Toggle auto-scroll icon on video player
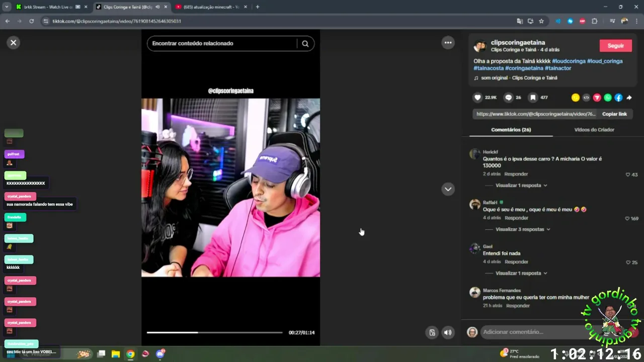The height and width of the screenshot is (362, 644). click(x=432, y=332)
